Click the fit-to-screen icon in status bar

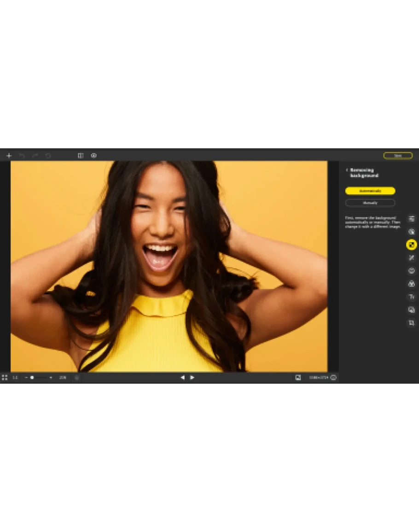click(298, 378)
